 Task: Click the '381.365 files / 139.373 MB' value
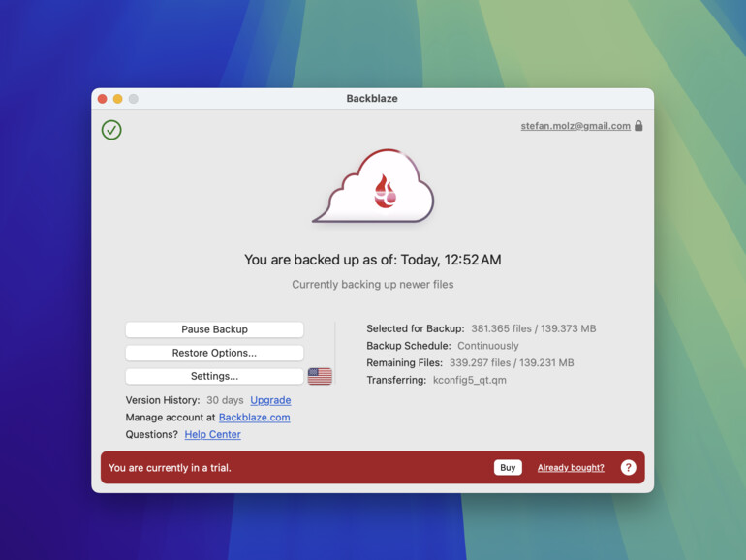(533, 328)
